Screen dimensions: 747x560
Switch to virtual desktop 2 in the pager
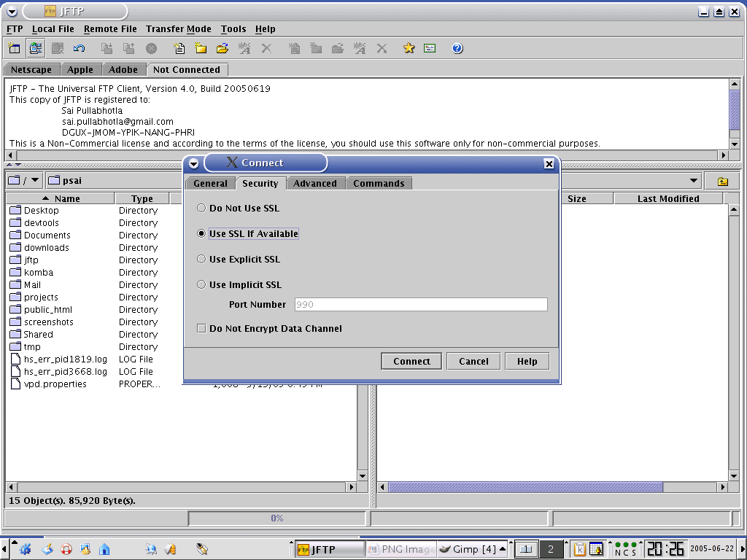tap(551, 550)
